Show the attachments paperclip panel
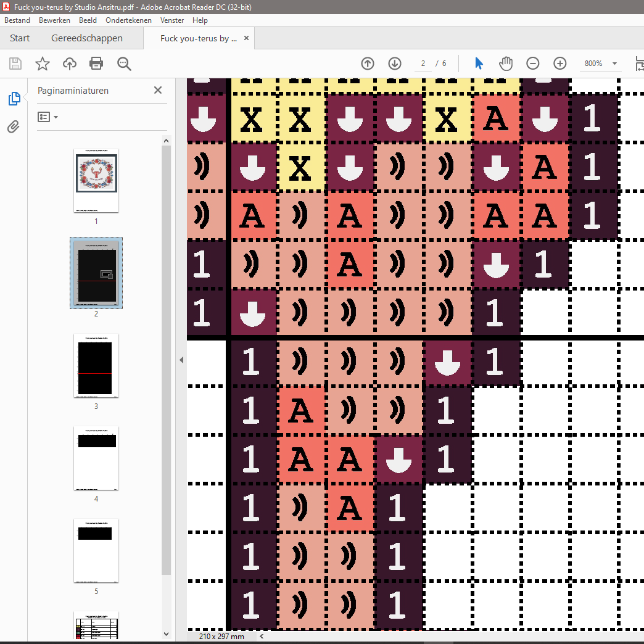 pyautogui.click(x=14, y=127)
